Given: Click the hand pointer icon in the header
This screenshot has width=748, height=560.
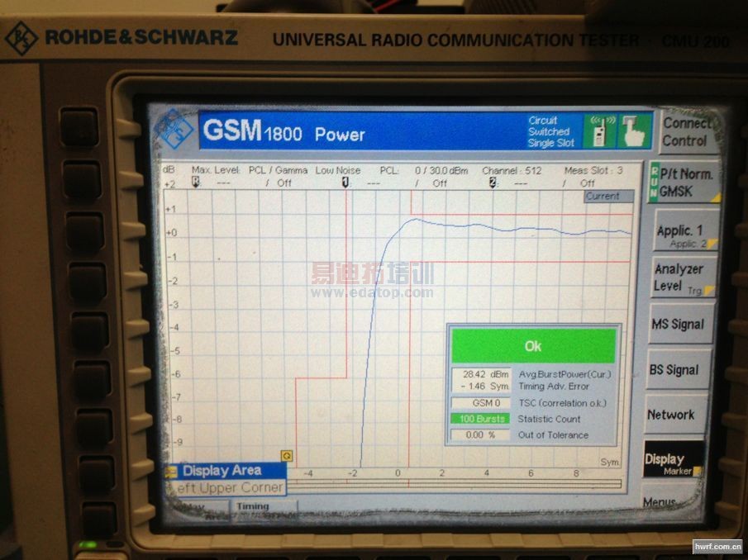Looking at the screenshot, I should (633, 131).
